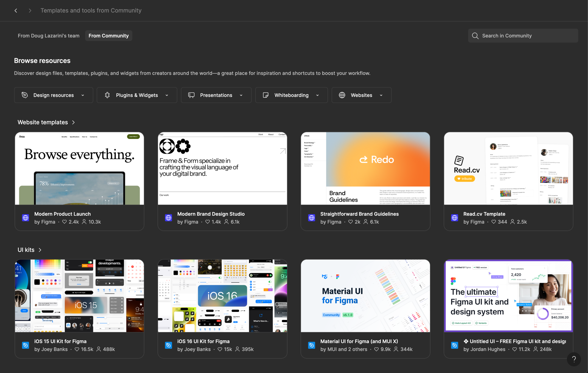Image resolution: width=588 pixels, height=373 pixels.
Task: Select the Whiteboarding icon
Action: pos(266,95)
